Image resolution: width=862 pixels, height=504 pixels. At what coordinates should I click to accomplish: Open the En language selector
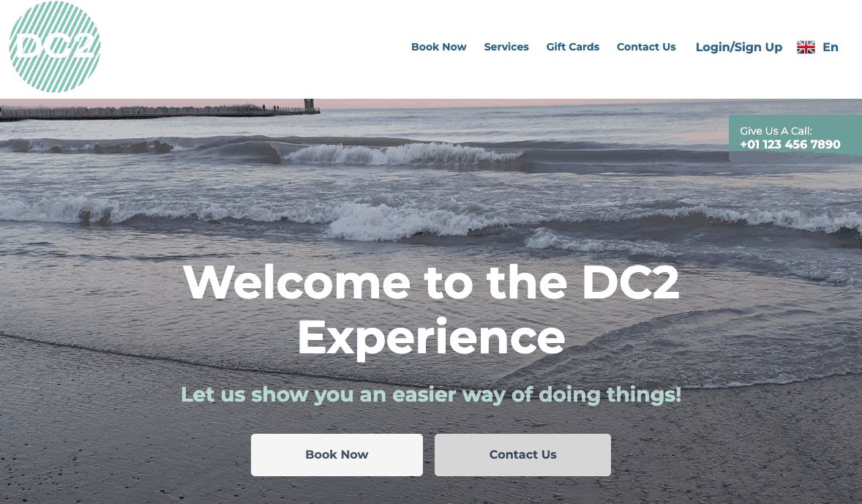[830, 48]
